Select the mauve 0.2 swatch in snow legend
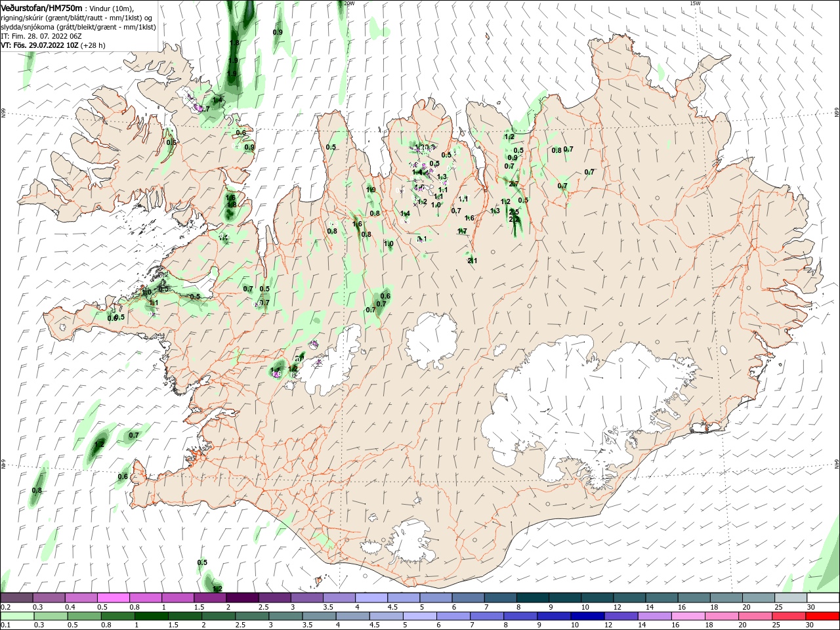The width and height of the screenshot is (840, 630). click(17, 598)
